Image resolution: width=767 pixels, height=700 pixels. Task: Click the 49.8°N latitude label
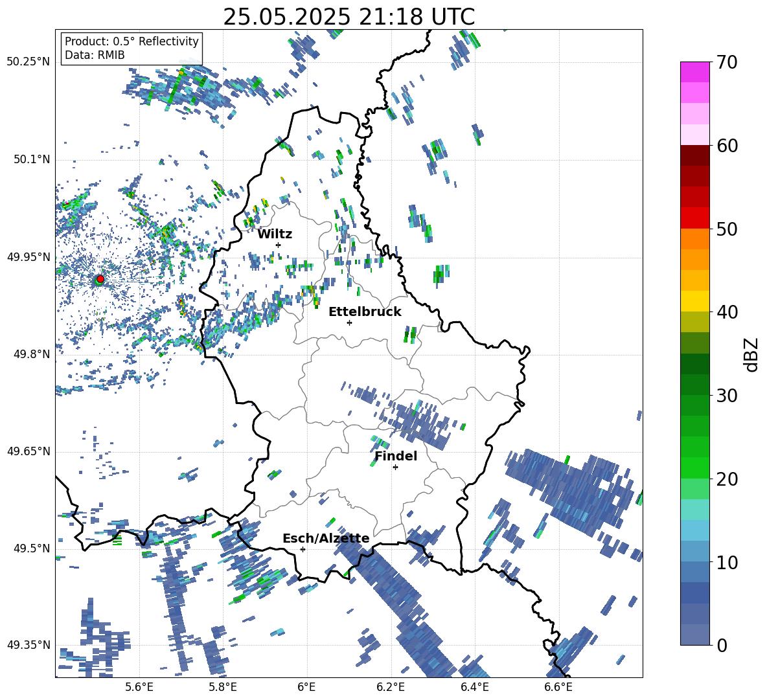tap(31, 354)
